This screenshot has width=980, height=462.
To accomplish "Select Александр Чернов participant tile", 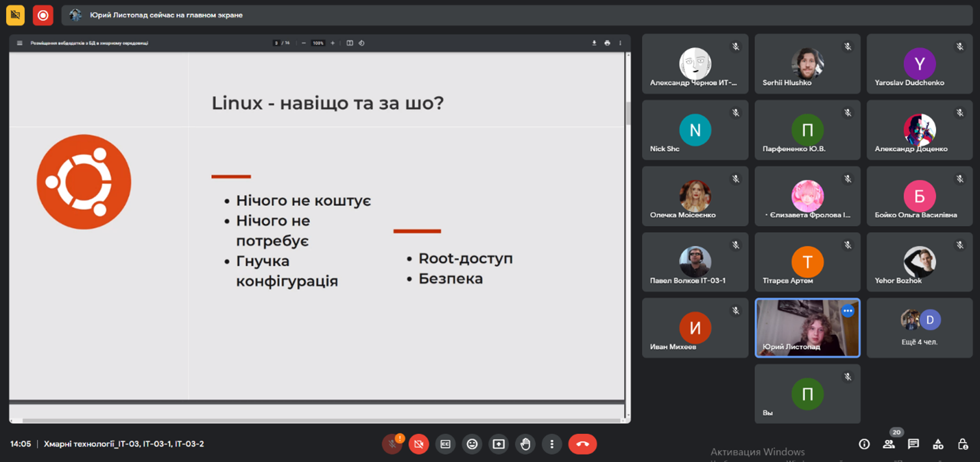I will pyautogui.click(x=695, y=64).
